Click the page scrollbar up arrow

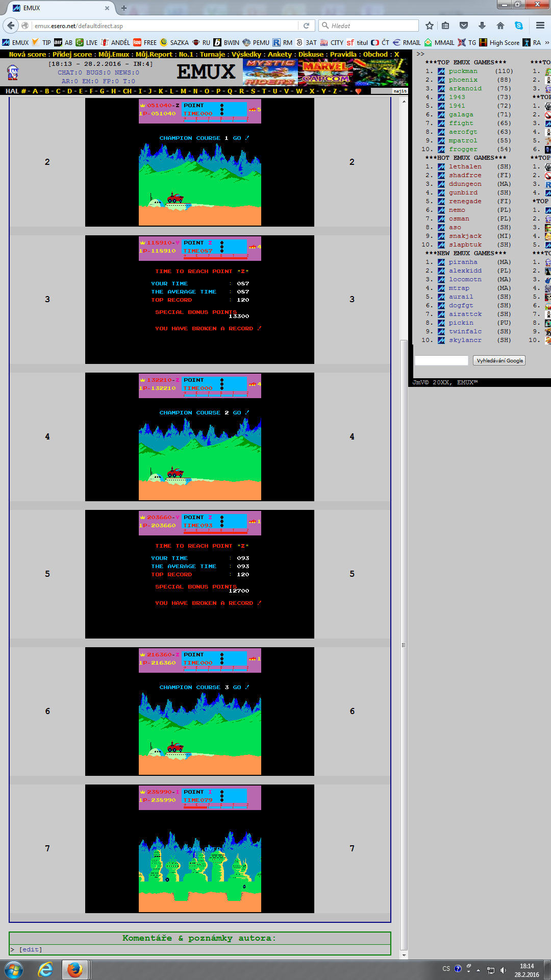click(x=404, y=101)
